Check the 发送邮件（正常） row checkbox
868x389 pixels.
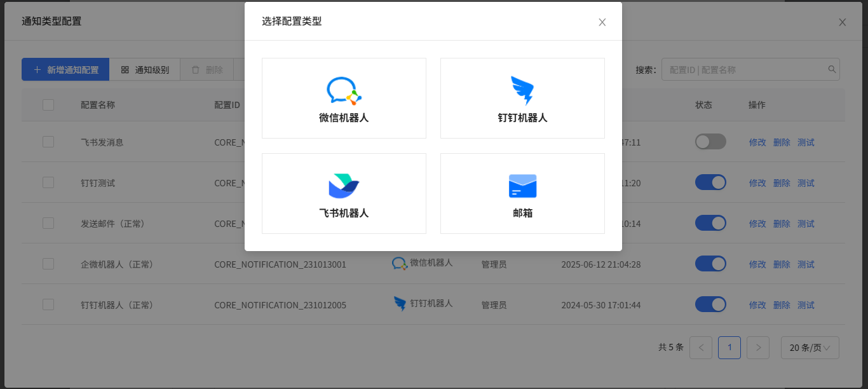[x=48, y=223]
